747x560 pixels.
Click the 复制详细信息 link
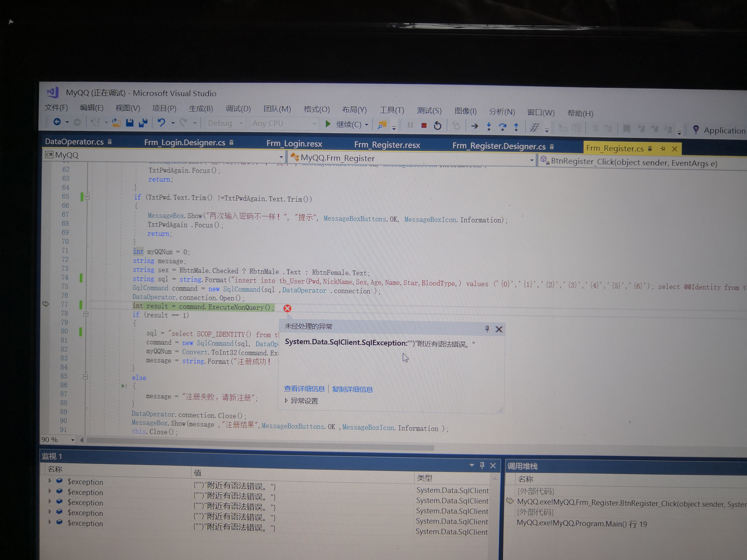tap(352, 389)
